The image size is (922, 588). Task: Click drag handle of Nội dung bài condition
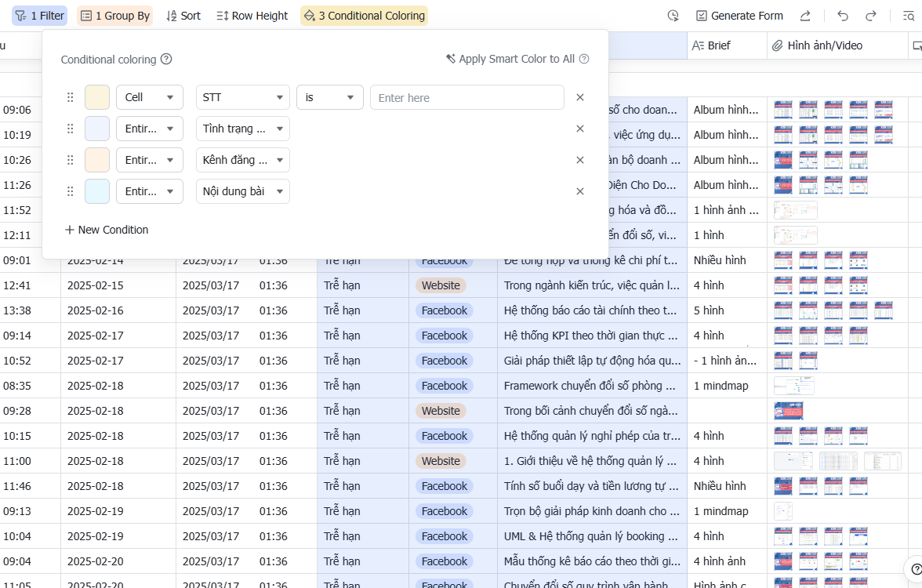70,191
